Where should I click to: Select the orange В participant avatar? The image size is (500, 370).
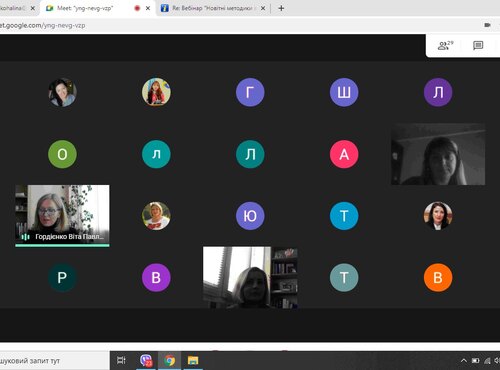click(438, 277)
